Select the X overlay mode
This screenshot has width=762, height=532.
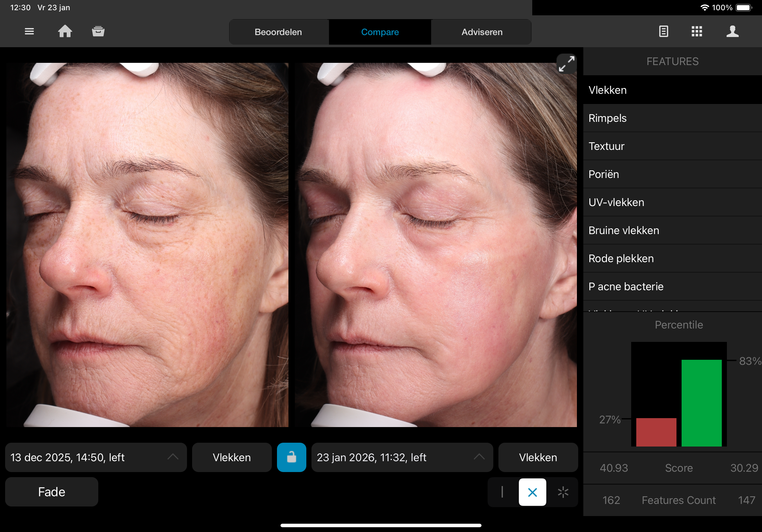(532, 492)
